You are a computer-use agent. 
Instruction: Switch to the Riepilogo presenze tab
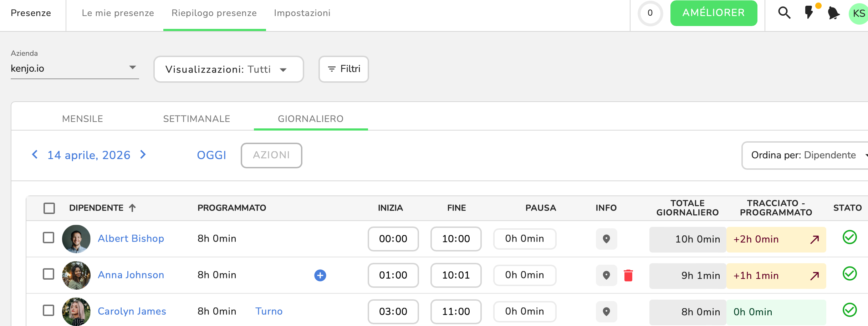[214, 13]
